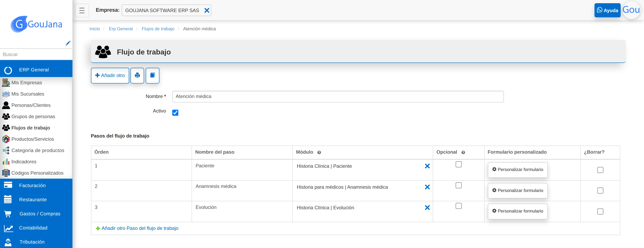Click the print icon button

coord(137,75)
